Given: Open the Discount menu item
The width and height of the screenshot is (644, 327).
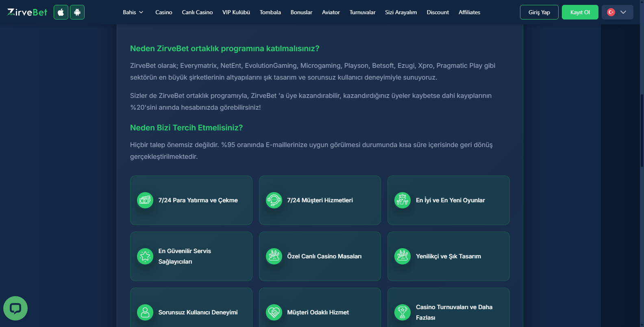Looking at the screenshot, I should [438, 12].
